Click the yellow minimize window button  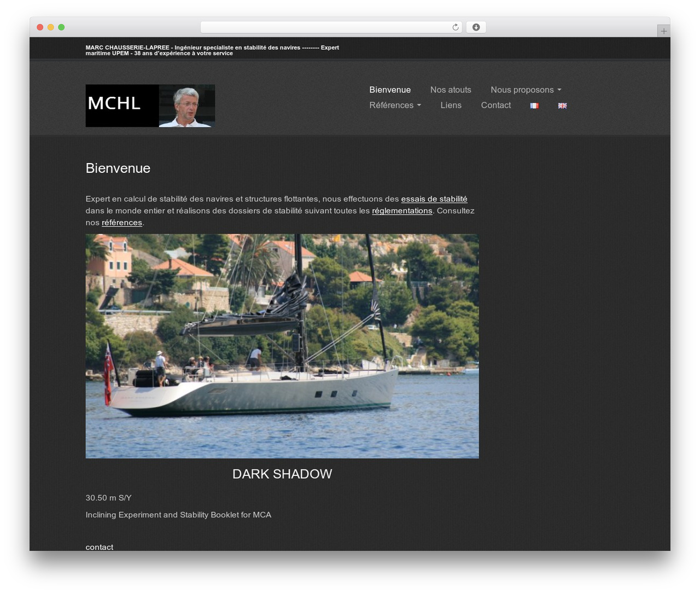[x=50, y=27]
